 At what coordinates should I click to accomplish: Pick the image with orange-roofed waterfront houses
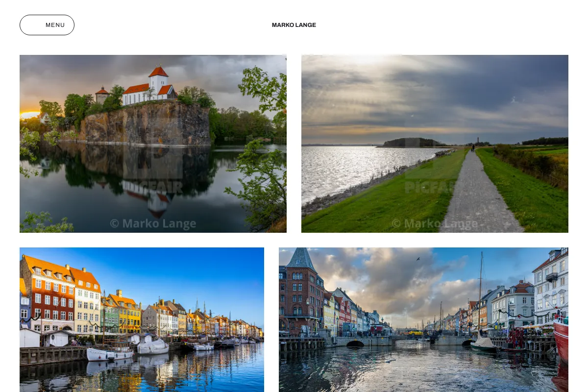tap(142, 319)
